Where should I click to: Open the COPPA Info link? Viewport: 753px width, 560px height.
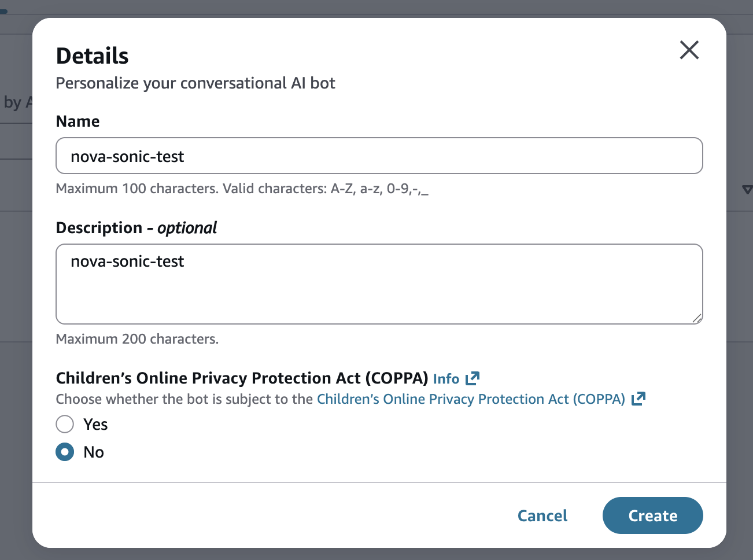tap(446, 379)
